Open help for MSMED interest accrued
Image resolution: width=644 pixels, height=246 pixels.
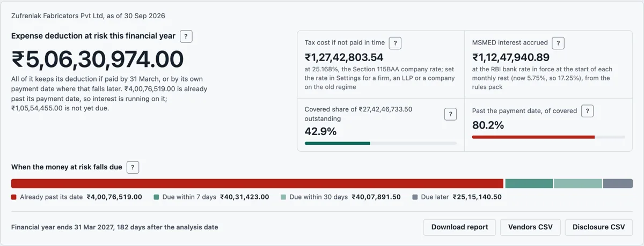coord(558,43)
